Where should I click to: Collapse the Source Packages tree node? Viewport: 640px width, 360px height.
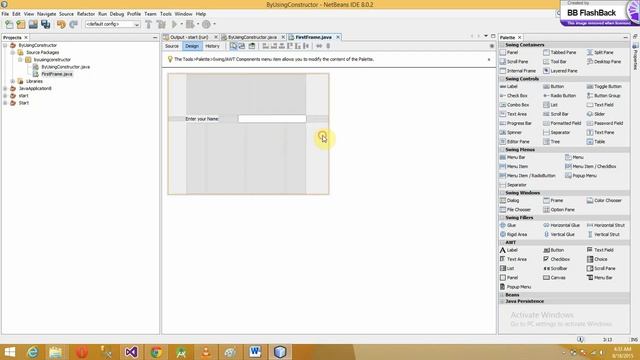click(x=13, y=53)
